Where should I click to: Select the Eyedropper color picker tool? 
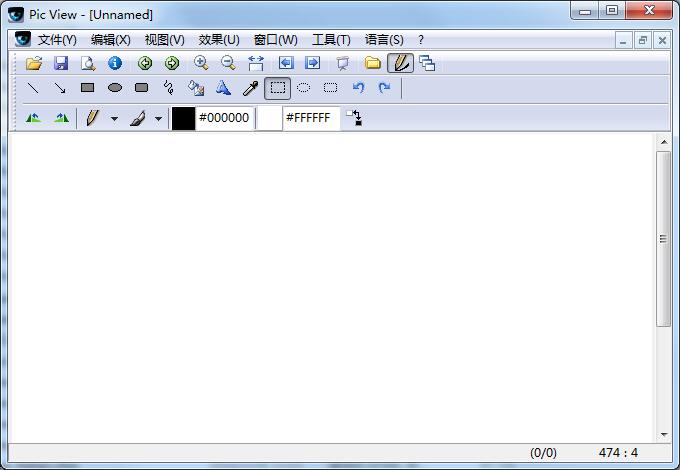click(x=250, y=88)
